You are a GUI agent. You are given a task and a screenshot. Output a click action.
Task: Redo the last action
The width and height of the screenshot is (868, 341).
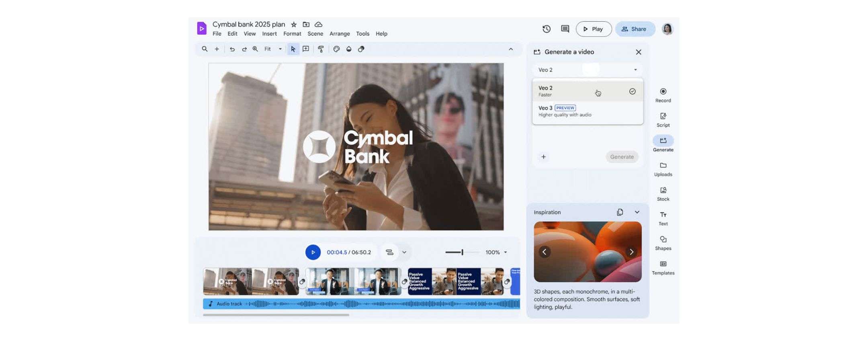click(x=244, y=49)
